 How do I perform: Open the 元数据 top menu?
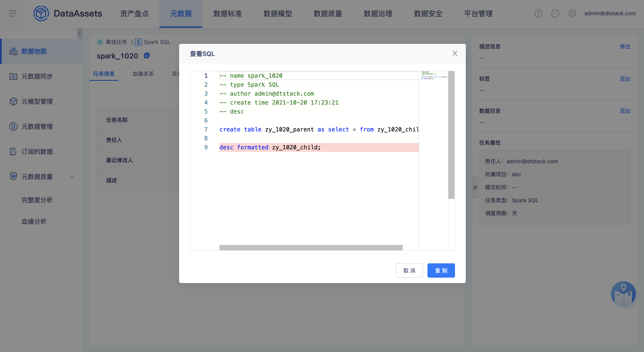181,13
